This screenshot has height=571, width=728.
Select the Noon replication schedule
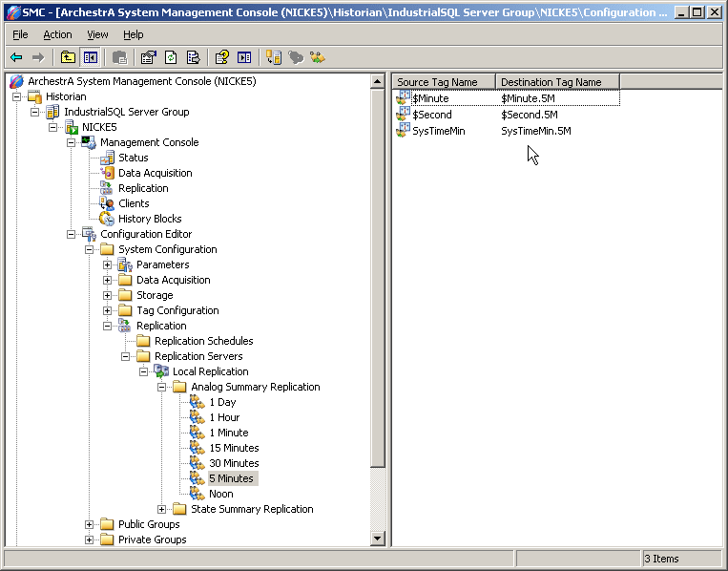point(221,495)
